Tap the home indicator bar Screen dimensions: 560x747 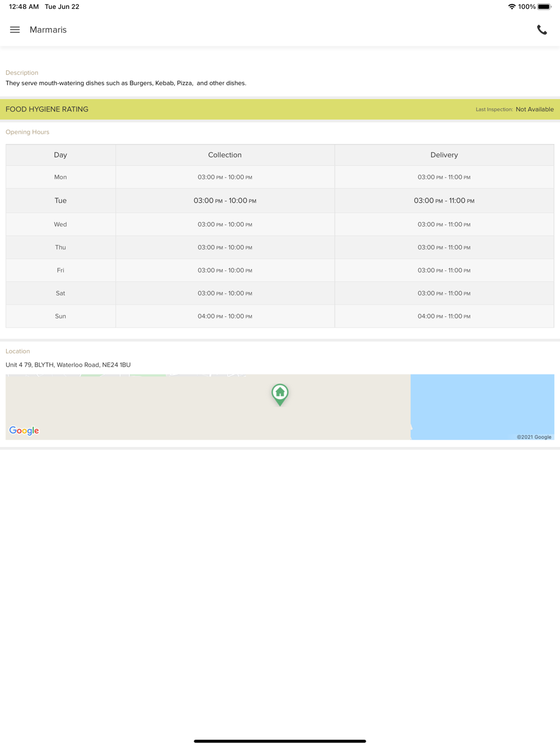coord(280,741)
